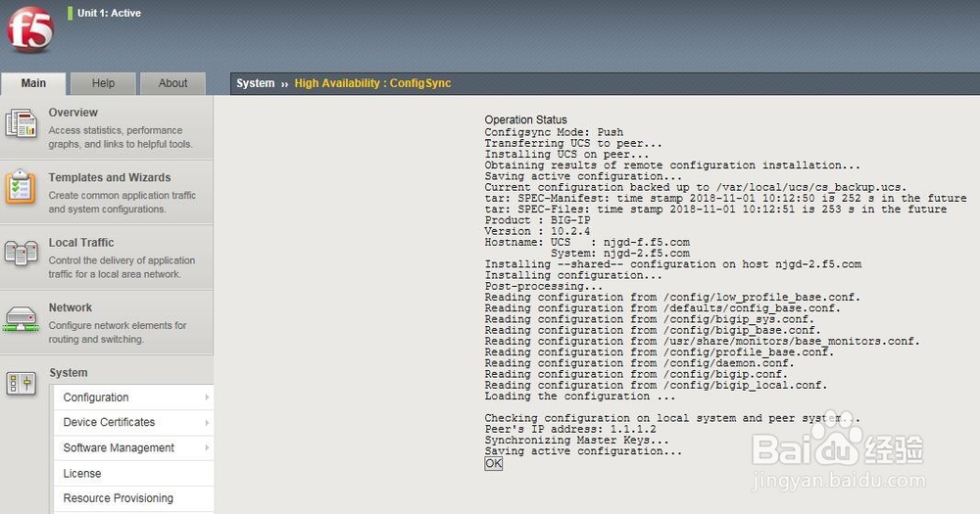Click the 'Transferring UCS to peer...' line
Viewport: 980px width, 514px height.
573,144
